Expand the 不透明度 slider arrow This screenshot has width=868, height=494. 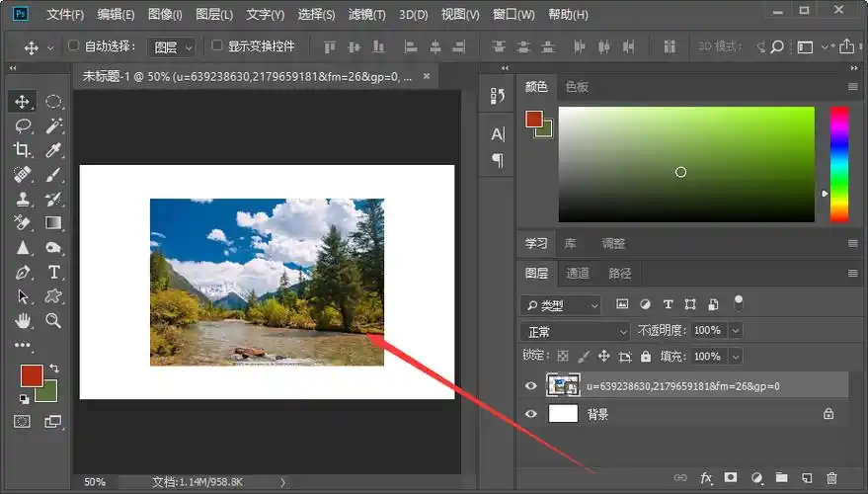(x=736, y=331)
